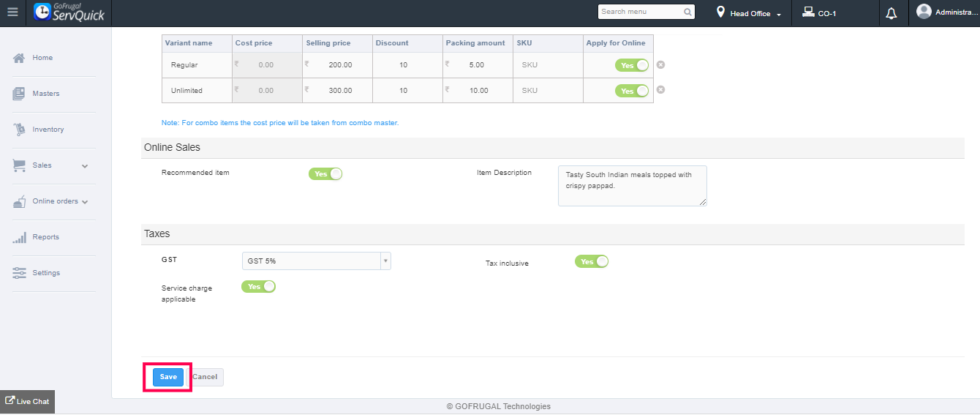Click the Online Sales section heading
Viewport: 980px width, 415px height.
click(x=172, y=147)
